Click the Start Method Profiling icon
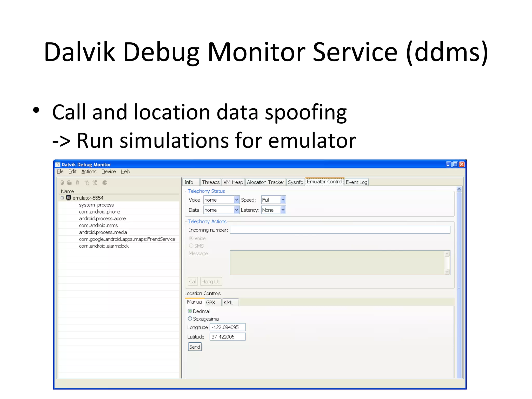 coord(95,183)
